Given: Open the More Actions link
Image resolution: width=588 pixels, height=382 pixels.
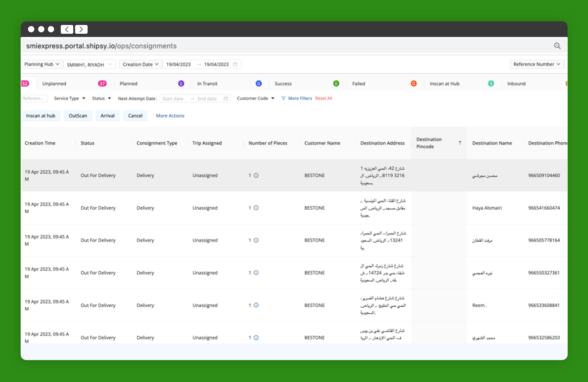Looking at the screenshot, I should click(x=170, y=116).
